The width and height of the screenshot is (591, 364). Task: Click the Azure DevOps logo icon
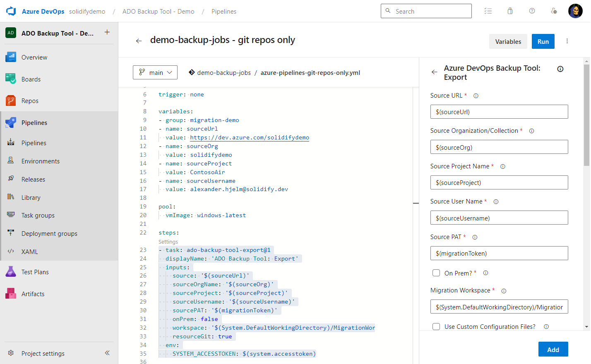(11, 11)
